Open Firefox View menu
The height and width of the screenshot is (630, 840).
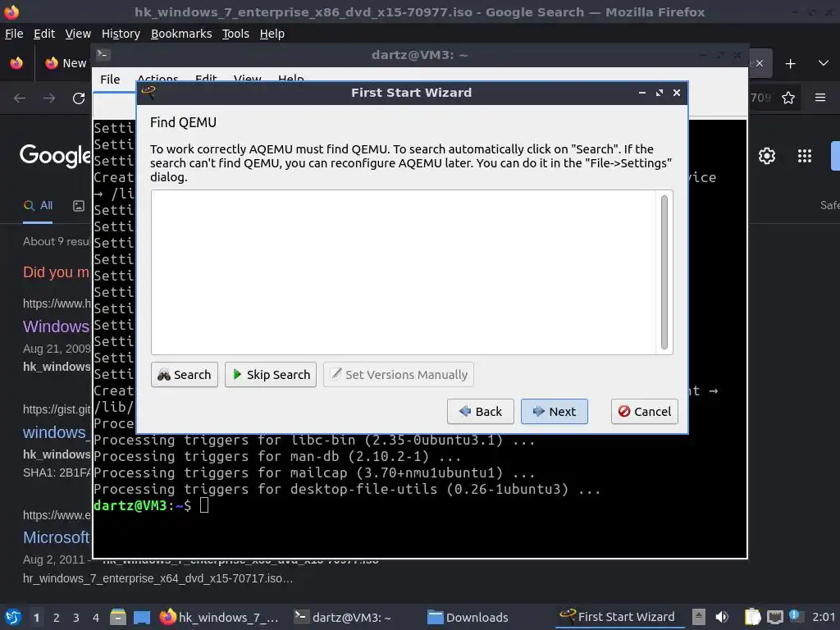pyautogui.click(x=78, y=34)
